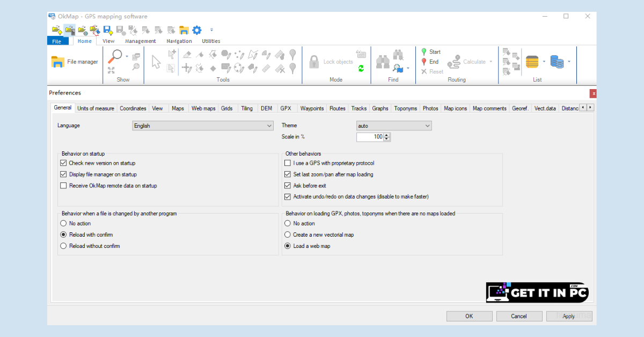
Task: Expand the database list dropdown arrow
Action: click(569, 62)
